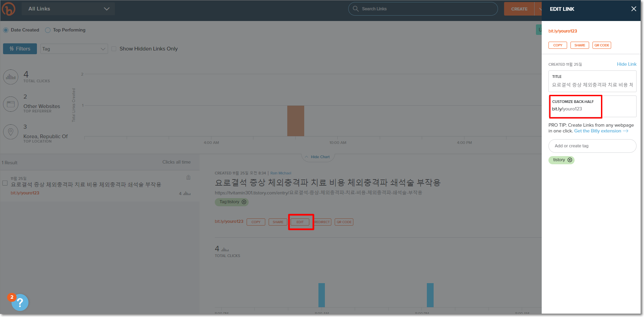Remove the tistory tag in Edit panel
This screenshot has width=644, height=317.
pos(570,160)
